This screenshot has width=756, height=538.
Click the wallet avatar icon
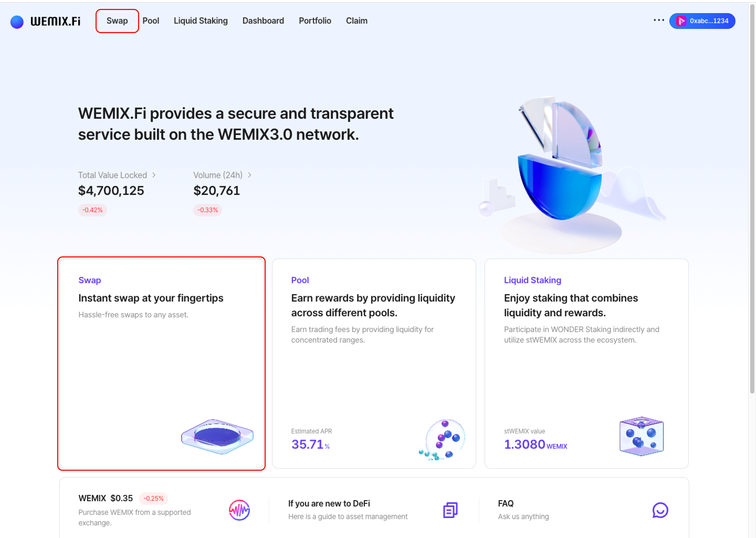tap(681, 21)
